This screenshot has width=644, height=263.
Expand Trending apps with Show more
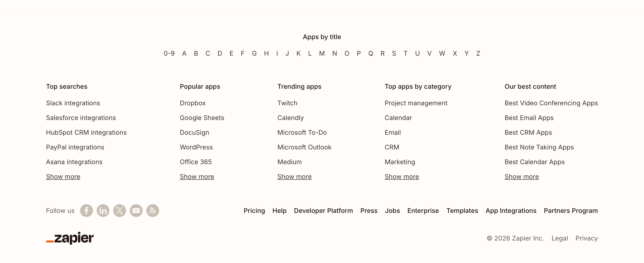pyautogui.click(x=294, y=177)
